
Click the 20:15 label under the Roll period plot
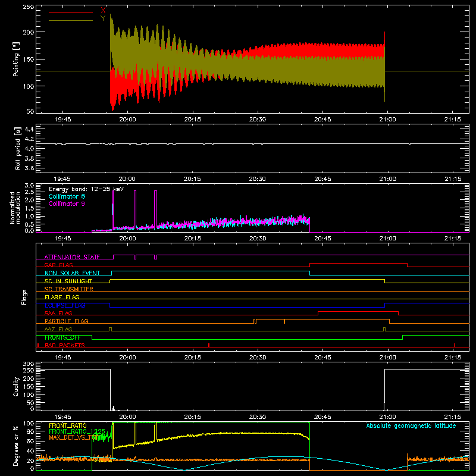[x=192, y=179]
